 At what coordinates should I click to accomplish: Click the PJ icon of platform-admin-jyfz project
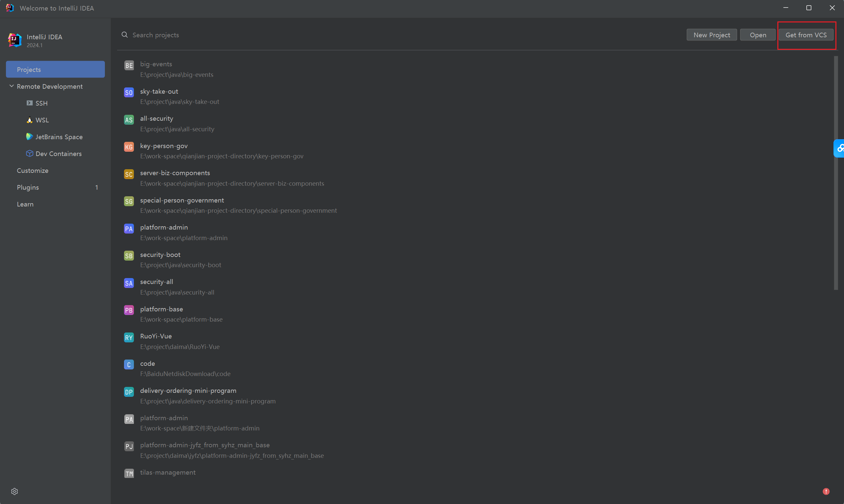pos(129,446)
